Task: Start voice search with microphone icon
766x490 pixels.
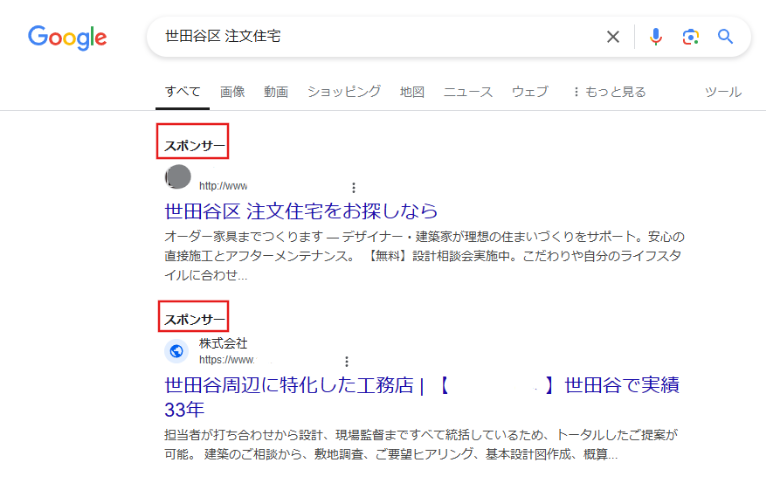Action: pos(656,37)
